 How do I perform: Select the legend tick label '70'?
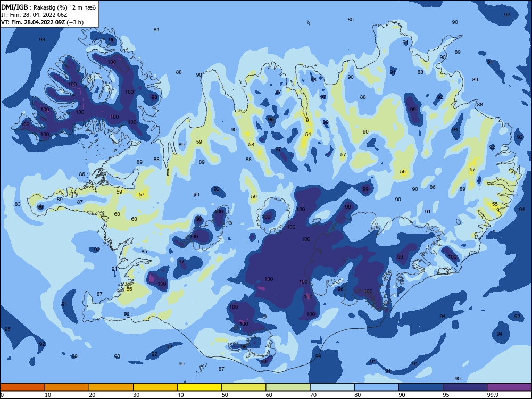313,395
